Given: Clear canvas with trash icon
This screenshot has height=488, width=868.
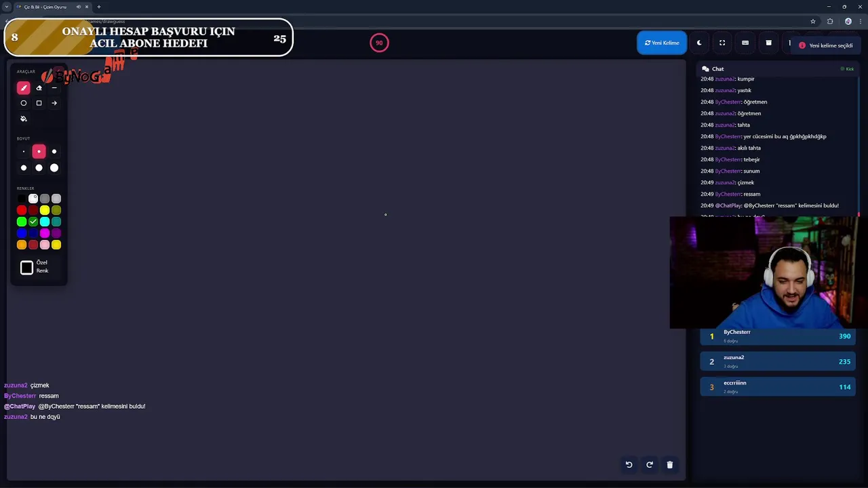Looking at the screenshot, I should pos(670,465).
